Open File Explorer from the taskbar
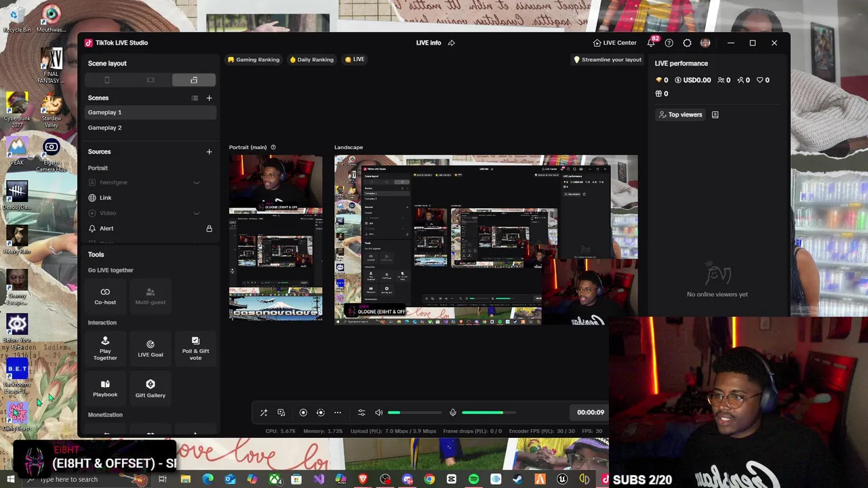The image size is (868, 488). point(185,480)
